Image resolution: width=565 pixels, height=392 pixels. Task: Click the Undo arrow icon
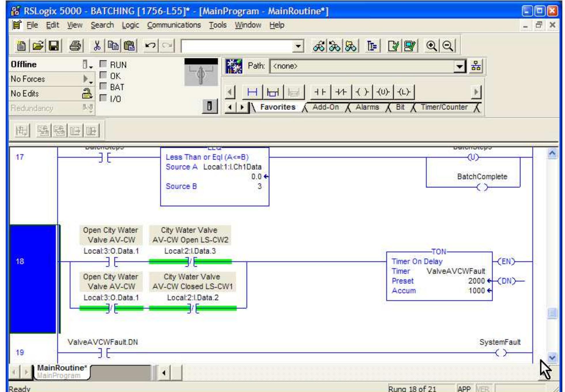pos(150,46)
